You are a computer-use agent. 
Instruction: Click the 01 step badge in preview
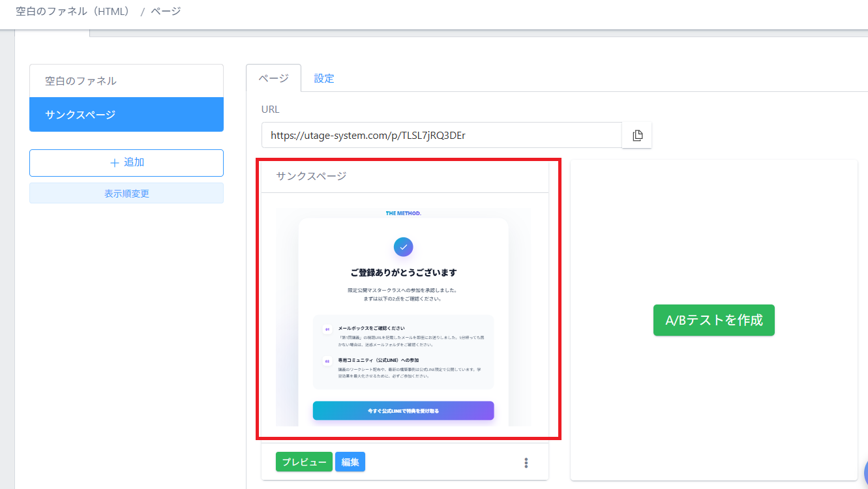click(327, 330)
